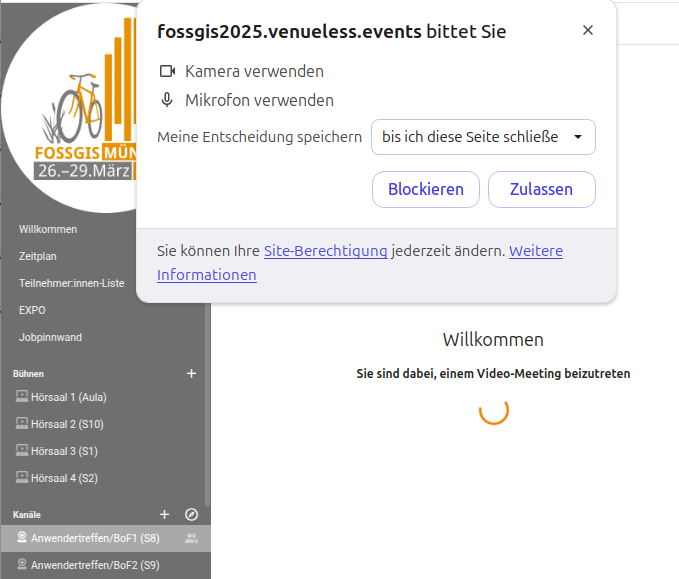Image resolution: width=679 pixels, height=579 pixels.
Task: Join Hörsaal 2 (S10) stage
Action: tap(68, 424)
